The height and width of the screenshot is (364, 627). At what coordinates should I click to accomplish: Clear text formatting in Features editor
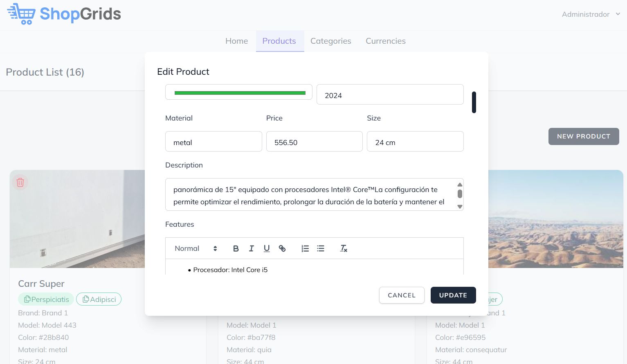coord(344,248)
